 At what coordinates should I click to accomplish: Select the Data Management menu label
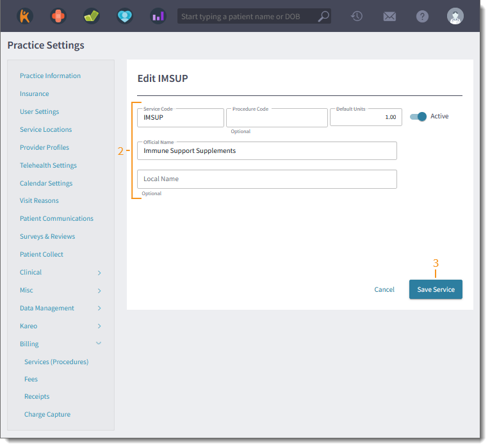pyautogui.click(x=47, y=308)
